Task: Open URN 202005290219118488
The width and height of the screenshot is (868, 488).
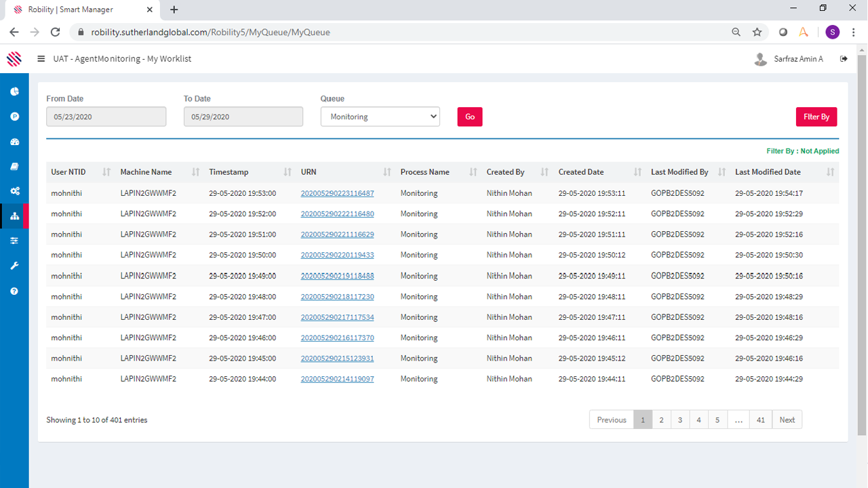Action: (x=337, y=276)
